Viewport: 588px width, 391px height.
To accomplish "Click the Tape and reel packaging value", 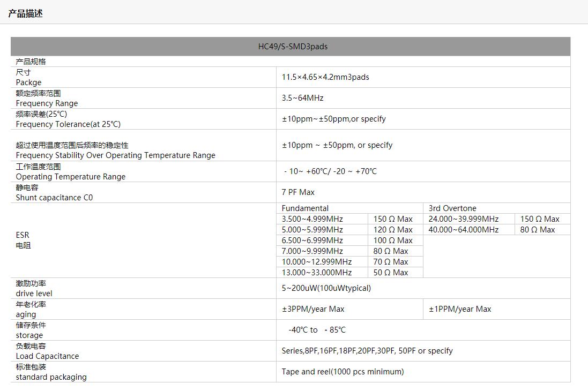I will pyautogui.click(x=343, y=372).
